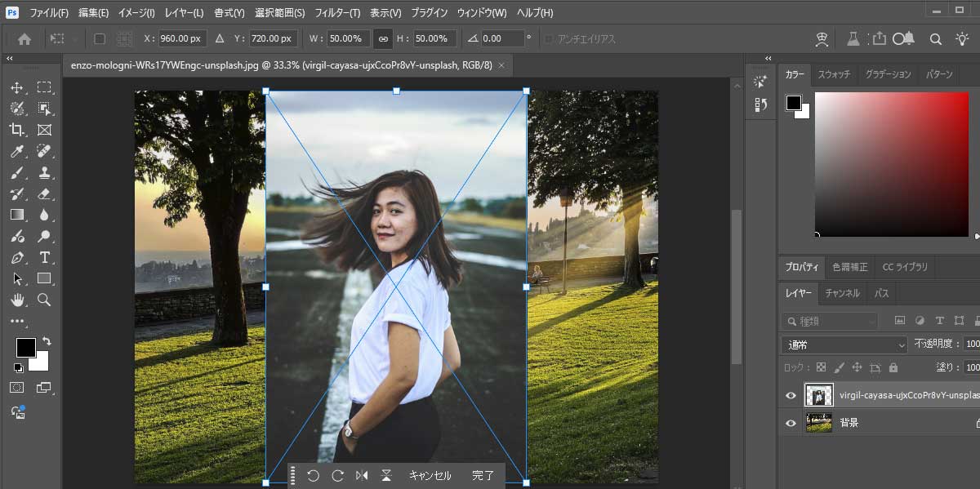The image size is (980, 489).
Task: Toggle the reference point checkbox
Action: click(x=100, y=38)
